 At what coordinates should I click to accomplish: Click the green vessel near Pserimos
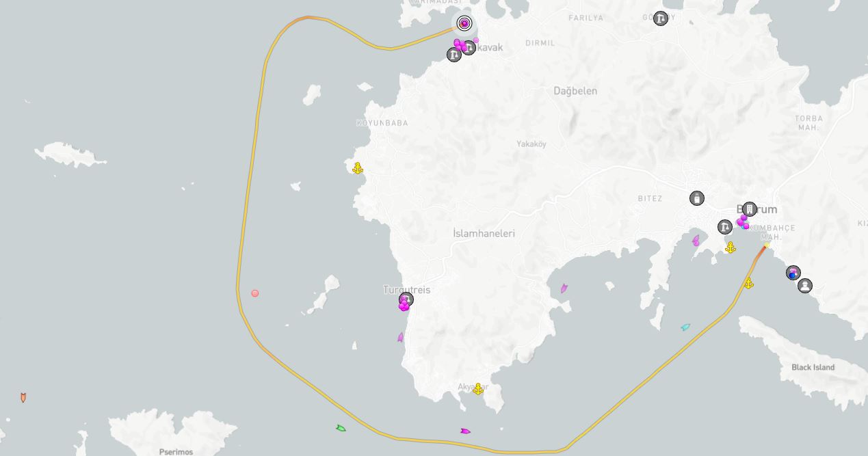[341, 429]
